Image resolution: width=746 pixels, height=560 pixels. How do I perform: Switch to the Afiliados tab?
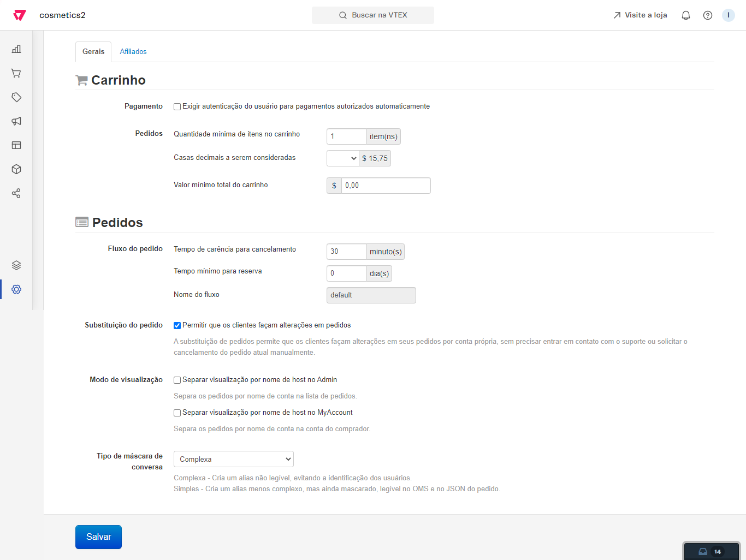133,51
